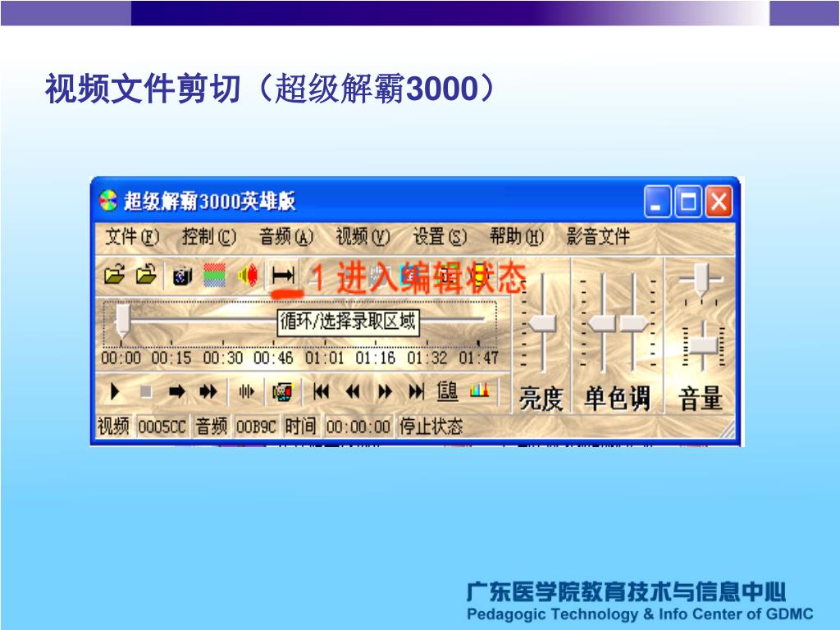Click the left 单色调 slider thumb
This screenshot has width=840, height=630.
(x=601, y=324)
